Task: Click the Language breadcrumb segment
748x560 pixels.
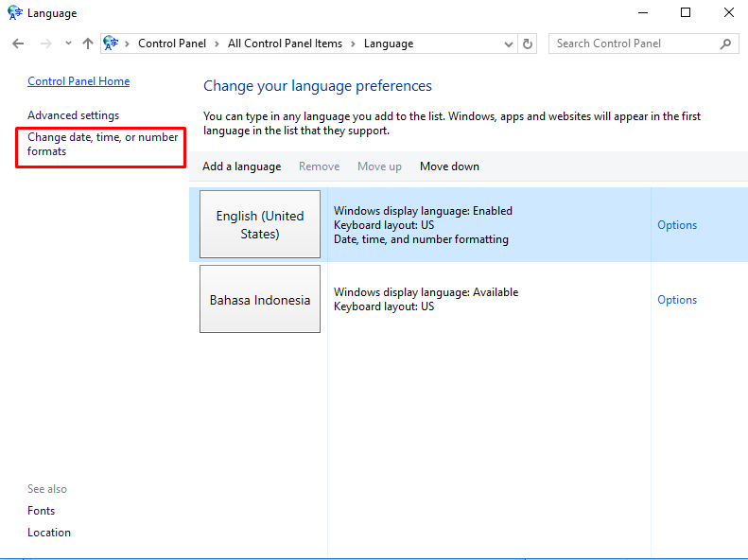Action: point(389,44)
